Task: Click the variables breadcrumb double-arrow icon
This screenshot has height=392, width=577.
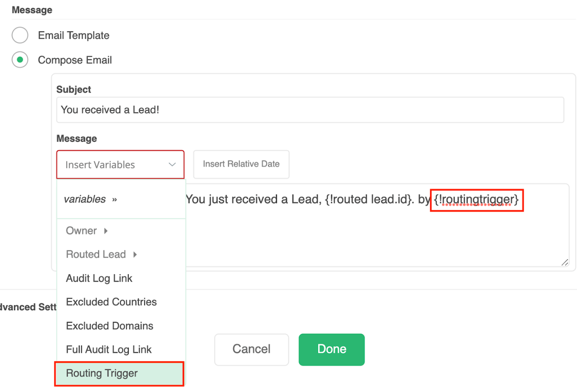Action: [114, 199]
